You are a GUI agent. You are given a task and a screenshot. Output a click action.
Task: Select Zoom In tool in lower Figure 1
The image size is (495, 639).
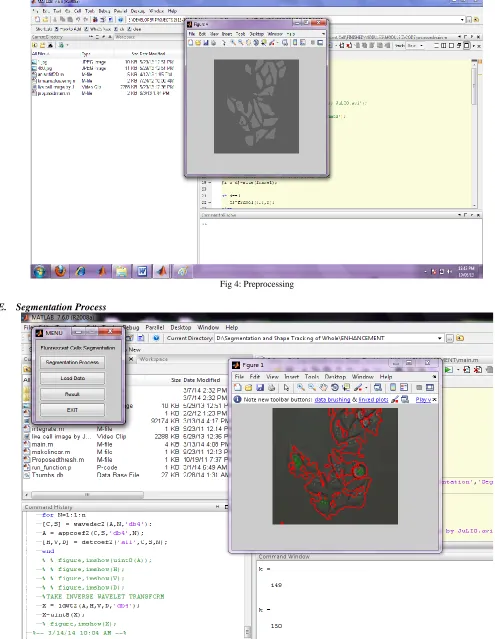pyautogui.click(x=301, y=388)
